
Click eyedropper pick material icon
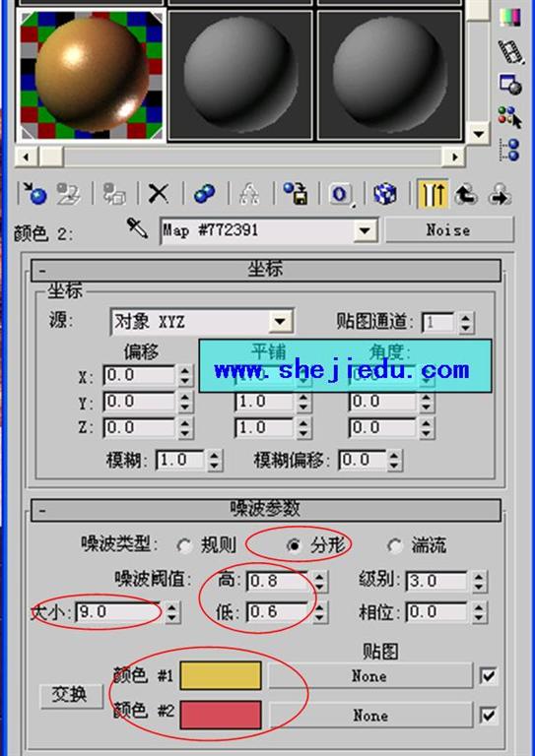click(x=138, y=228)
